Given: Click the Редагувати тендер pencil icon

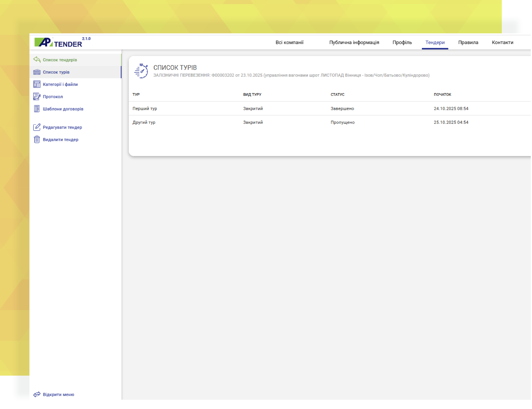Looking at the screenshot, I should point(37,127).
